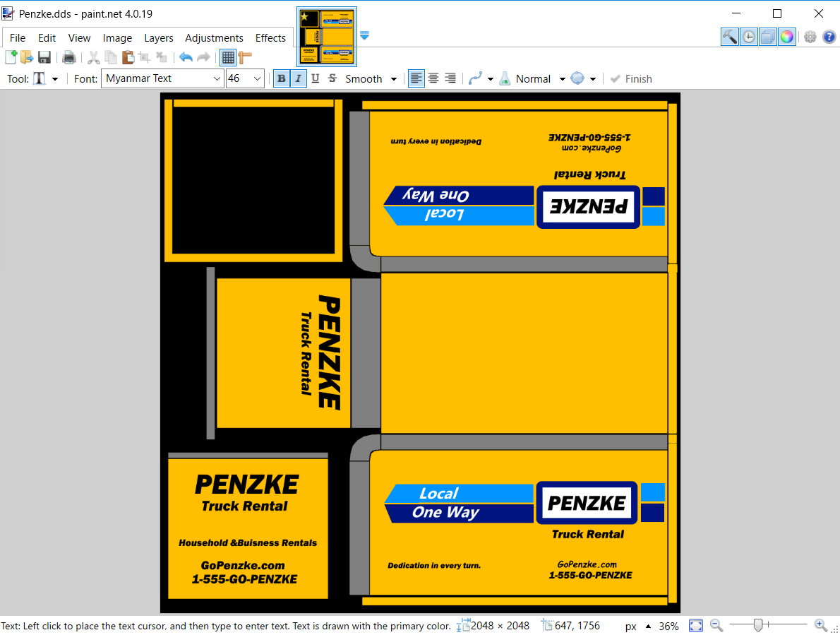Zoom in using the magnifier plus icon
The image size is (840, 635).
tap(821, 625)
